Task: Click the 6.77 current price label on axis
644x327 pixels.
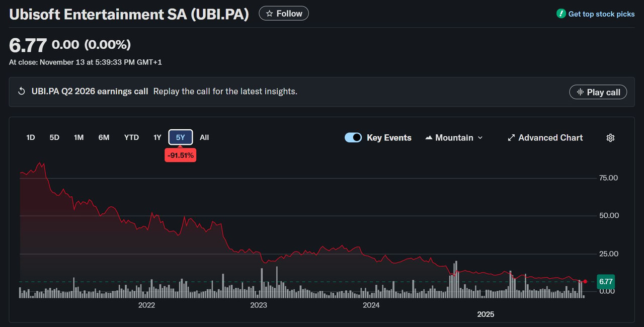Action: point(606,281)
